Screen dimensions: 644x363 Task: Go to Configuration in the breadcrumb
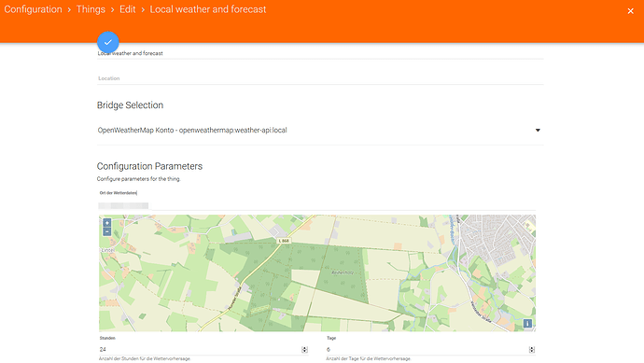[33, 9]
